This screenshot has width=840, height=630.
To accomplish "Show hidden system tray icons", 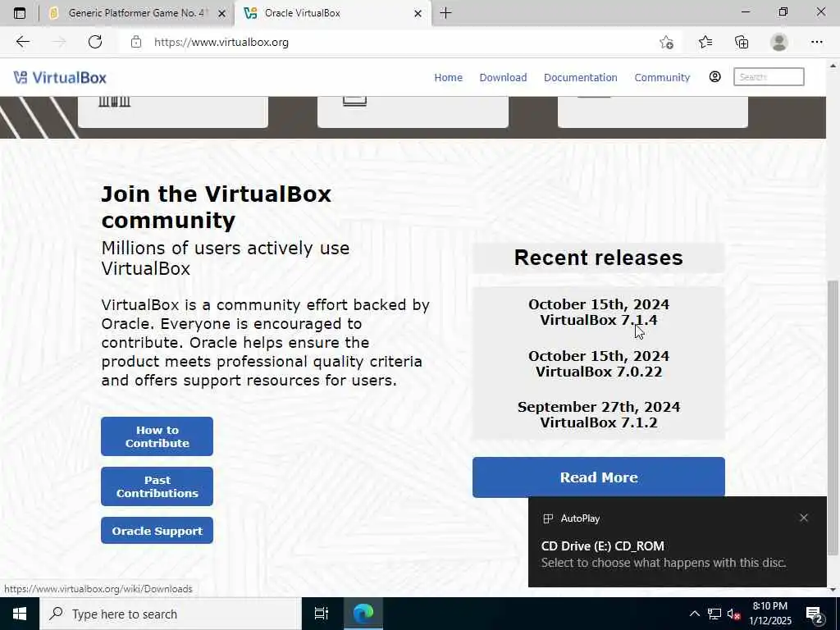I will click(x=694, y=614).
